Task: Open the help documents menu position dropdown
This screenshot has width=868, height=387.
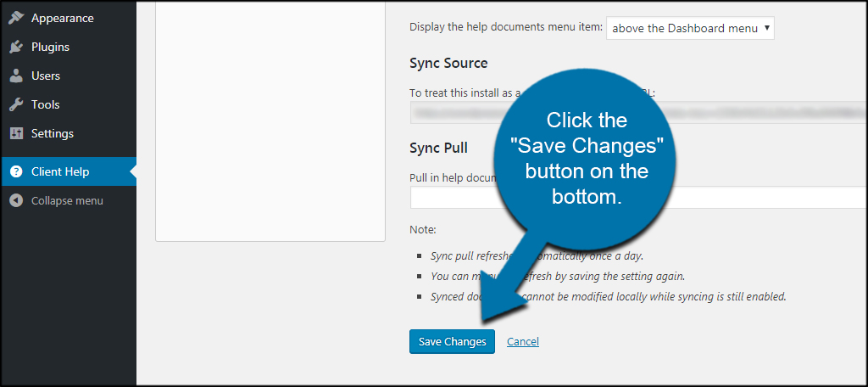Action: (x=690, y=28)
